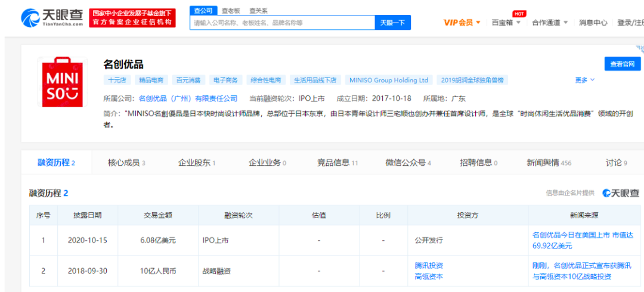Click the 名创优品 brand title

tap(123, 64)
